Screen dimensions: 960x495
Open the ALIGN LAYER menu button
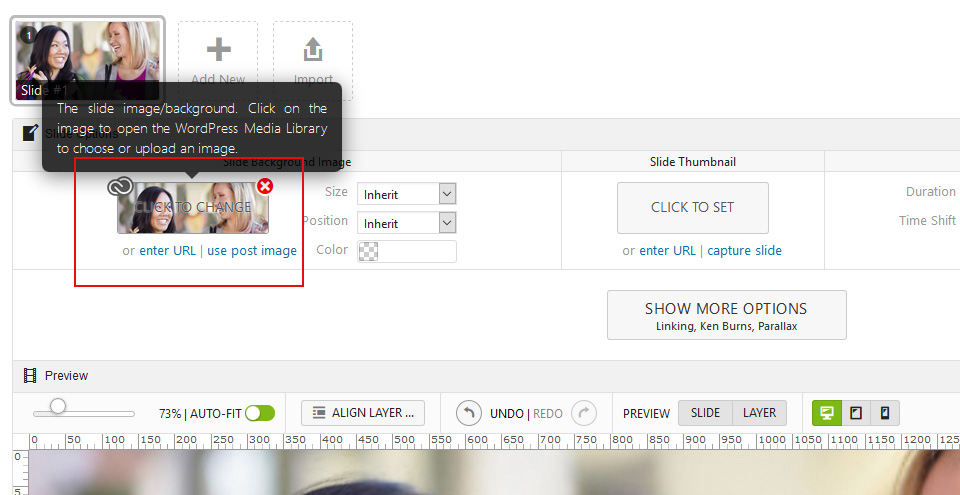363,413
